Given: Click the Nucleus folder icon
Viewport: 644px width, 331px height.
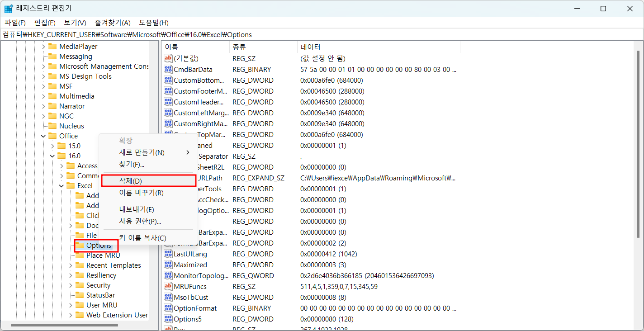Looking at the screenshot, I should [52, 126].
